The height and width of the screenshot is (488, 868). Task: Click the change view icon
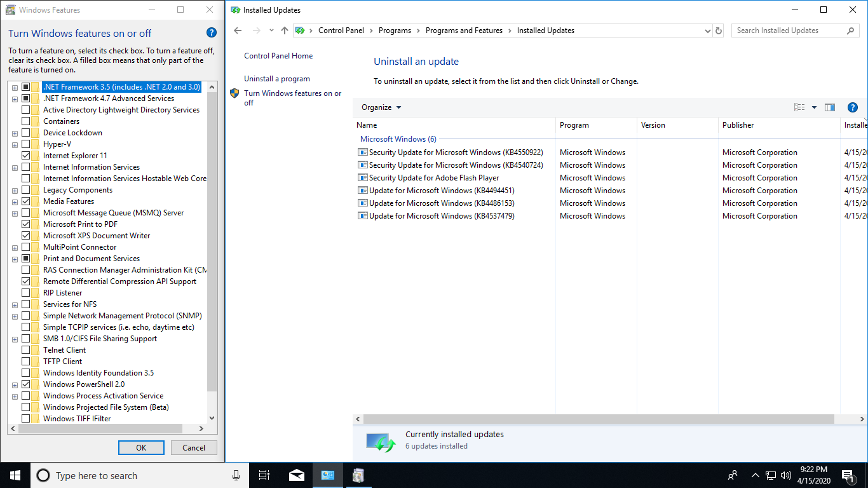point(800,107)
